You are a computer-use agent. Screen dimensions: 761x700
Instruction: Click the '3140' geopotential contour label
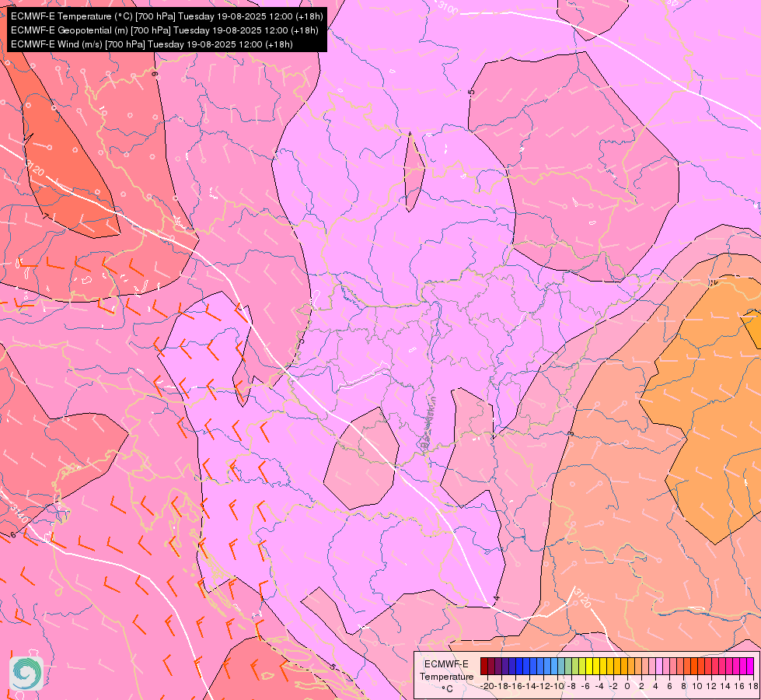19,513
